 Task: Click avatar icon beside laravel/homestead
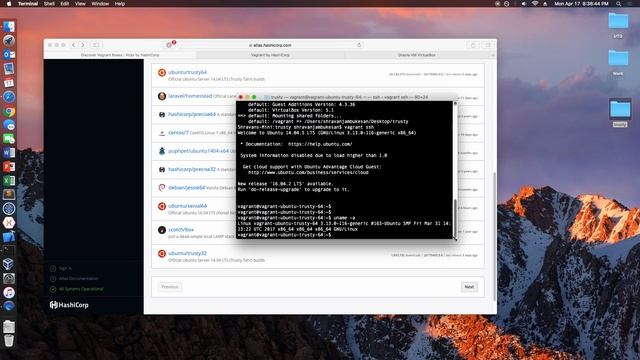(162, 96)
